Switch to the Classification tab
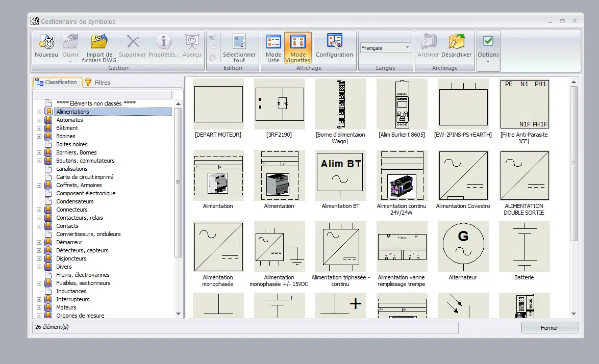 57,82
